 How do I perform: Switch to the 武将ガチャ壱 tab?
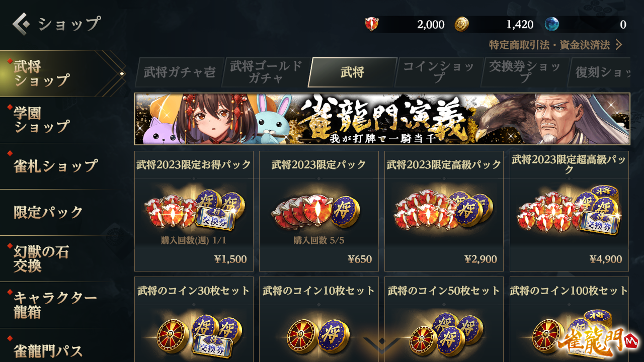[x=179, y=72]
